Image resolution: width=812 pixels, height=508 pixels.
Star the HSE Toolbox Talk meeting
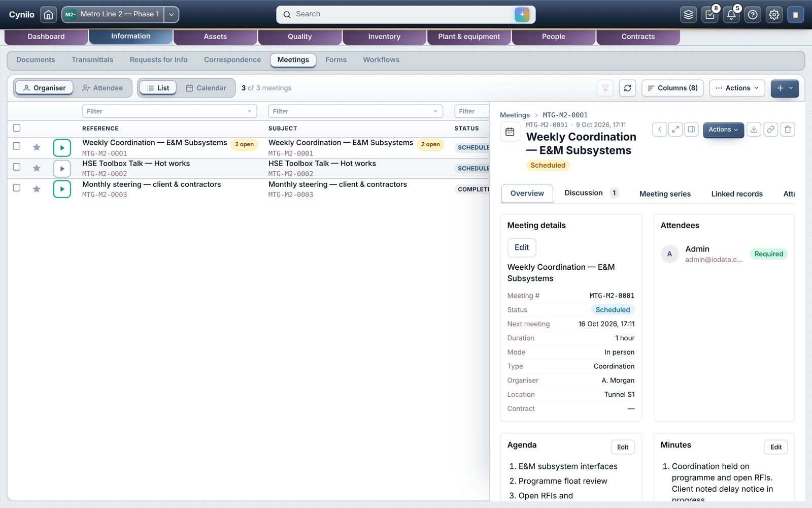[x=37, y=168]
